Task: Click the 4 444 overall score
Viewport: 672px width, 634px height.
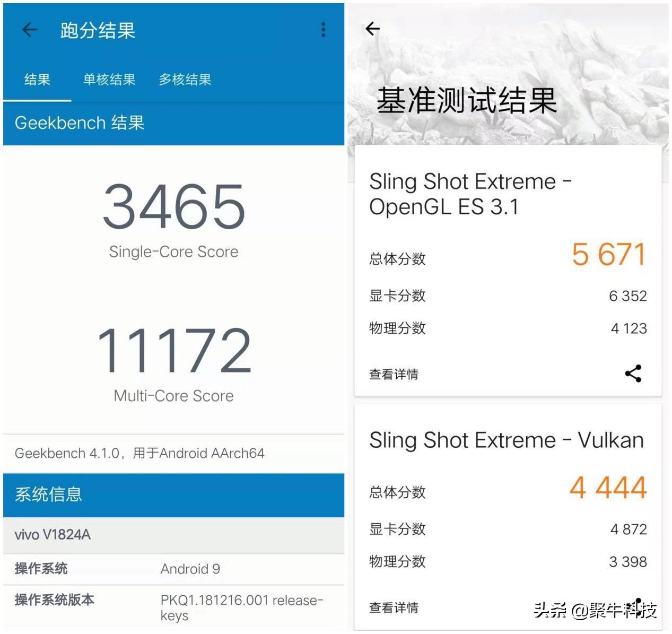Action: (608, 488)
